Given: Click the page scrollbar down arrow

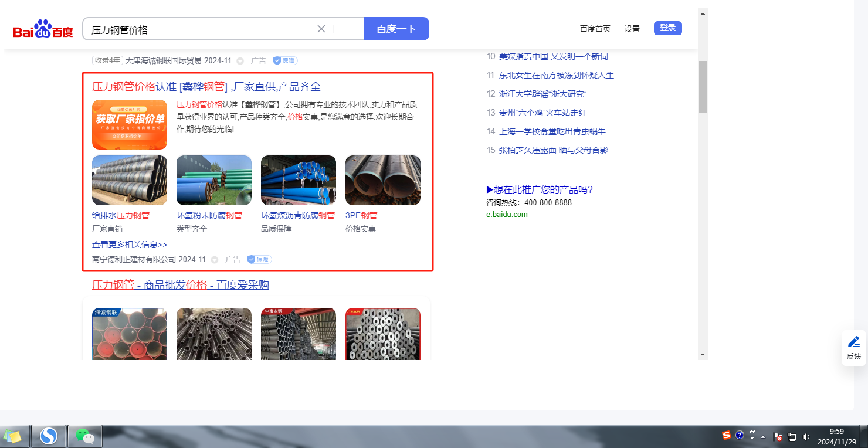Looking at the screenshot, I should 703,355.
